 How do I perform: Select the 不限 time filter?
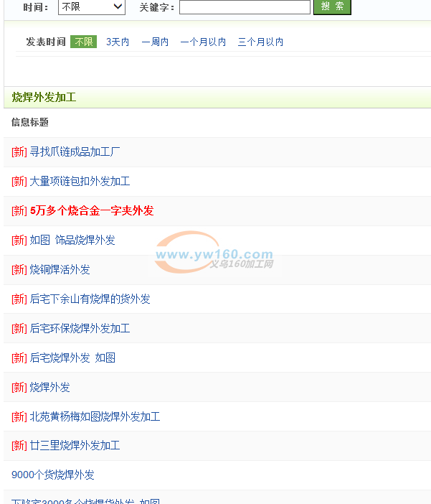pos(83,42)
